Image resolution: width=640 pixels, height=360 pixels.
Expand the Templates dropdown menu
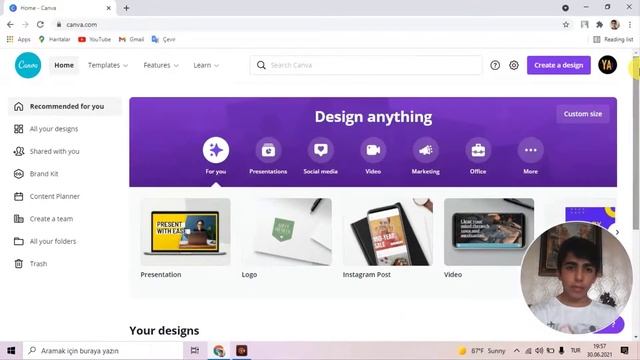tap(108, 65)
